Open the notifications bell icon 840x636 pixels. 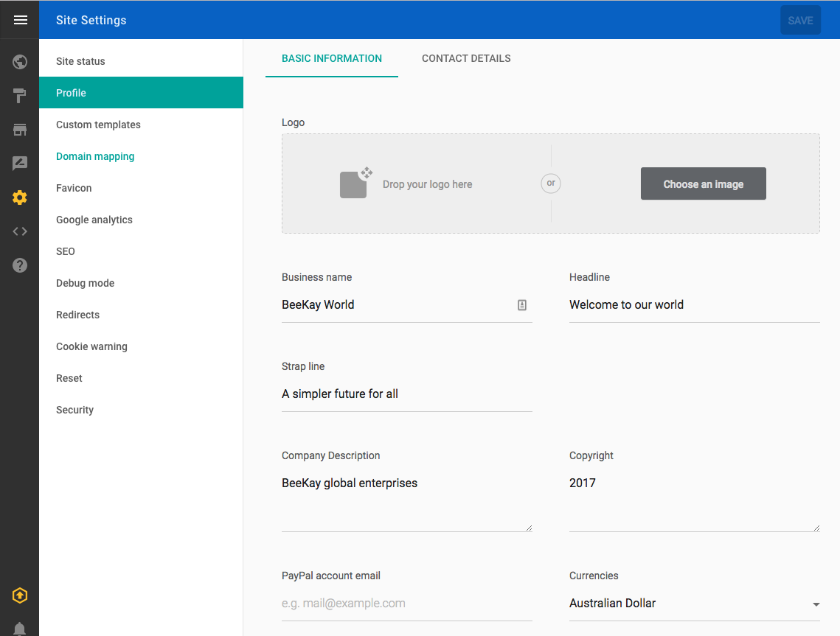[20, 629]
